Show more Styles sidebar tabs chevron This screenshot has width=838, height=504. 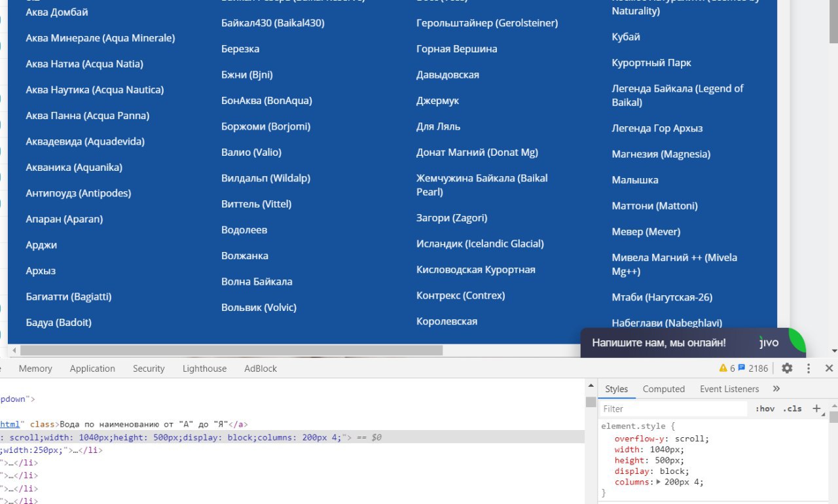pos(776,389)
